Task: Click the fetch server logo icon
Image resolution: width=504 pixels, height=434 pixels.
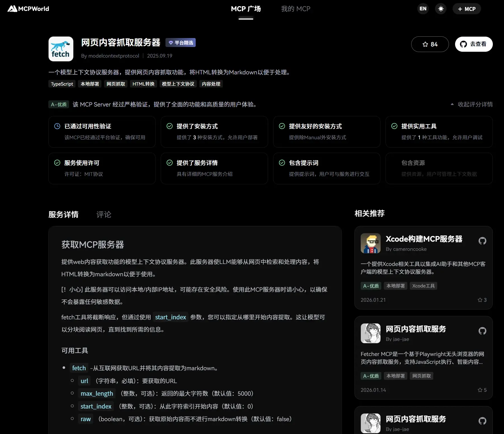Action: (x=61, y=49)
